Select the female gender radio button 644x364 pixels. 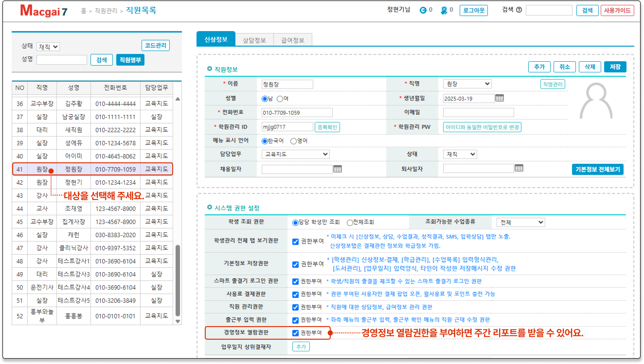click(x=280, y=99)
